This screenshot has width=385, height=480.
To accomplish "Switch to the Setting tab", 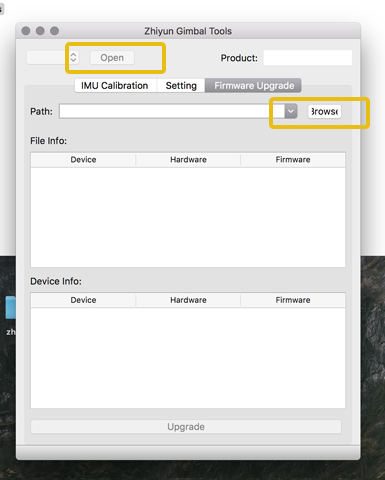I will (181, 86).
